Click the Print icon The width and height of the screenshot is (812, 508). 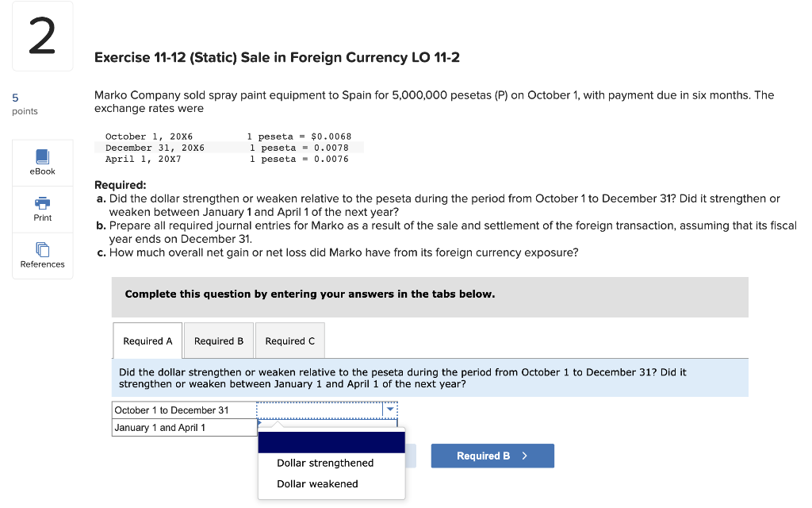[x=42, y=209]
